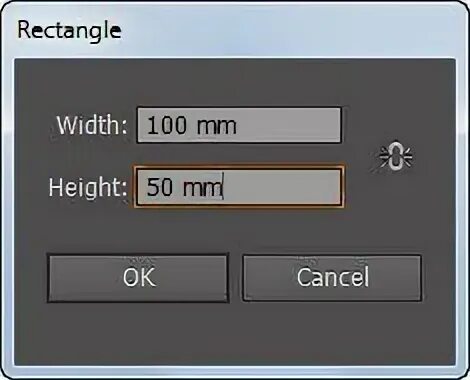Click the empty dark panel above Width field
Viewport: 470px width, 380px height.
[x=235, y=83]
